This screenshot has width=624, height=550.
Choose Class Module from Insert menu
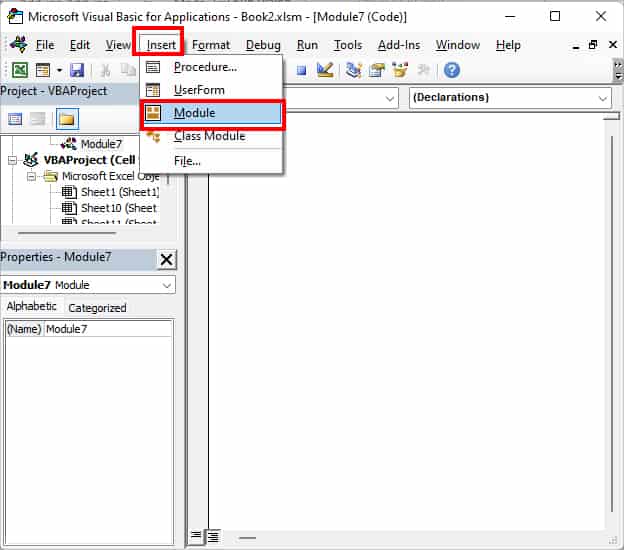(x=211, y=136)
